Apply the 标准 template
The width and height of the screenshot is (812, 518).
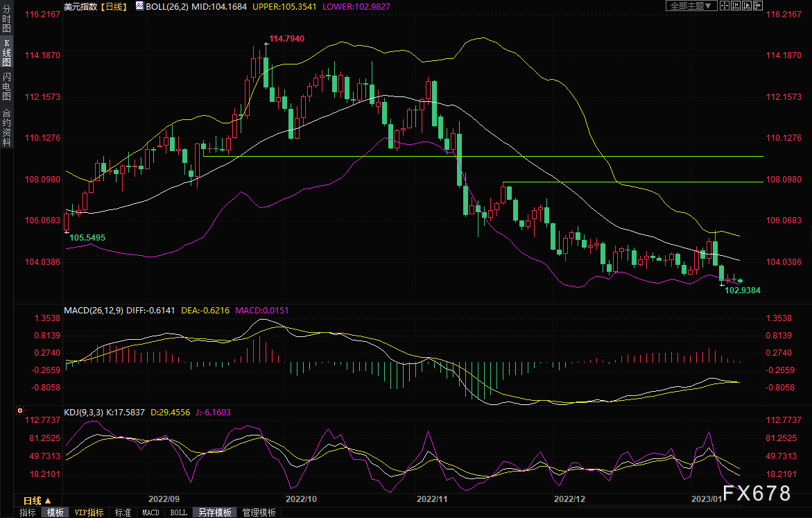123,512
